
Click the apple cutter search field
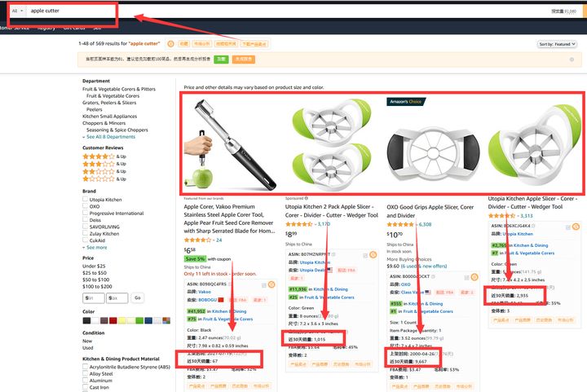285,11
